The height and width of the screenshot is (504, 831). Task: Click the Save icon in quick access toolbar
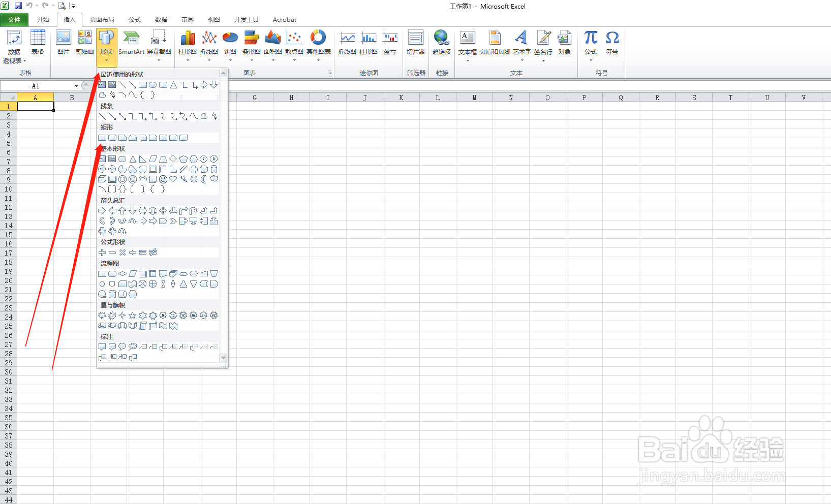click(x=18, y=6)
